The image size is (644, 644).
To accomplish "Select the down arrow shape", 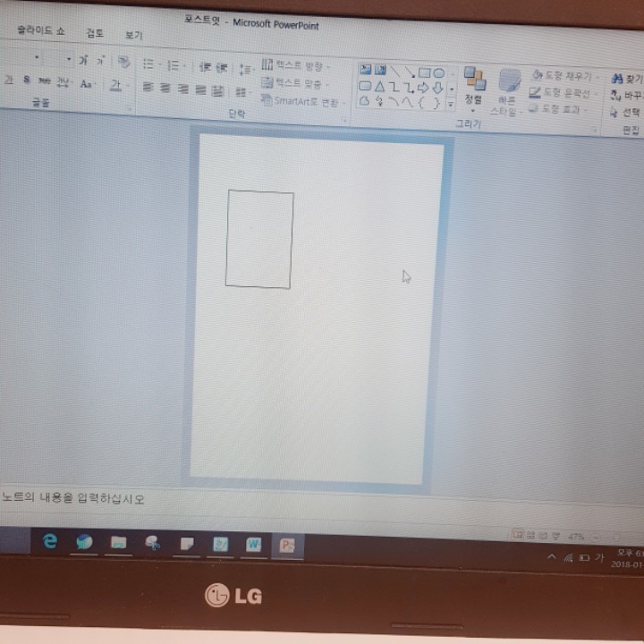I will (x=437, y=89).
